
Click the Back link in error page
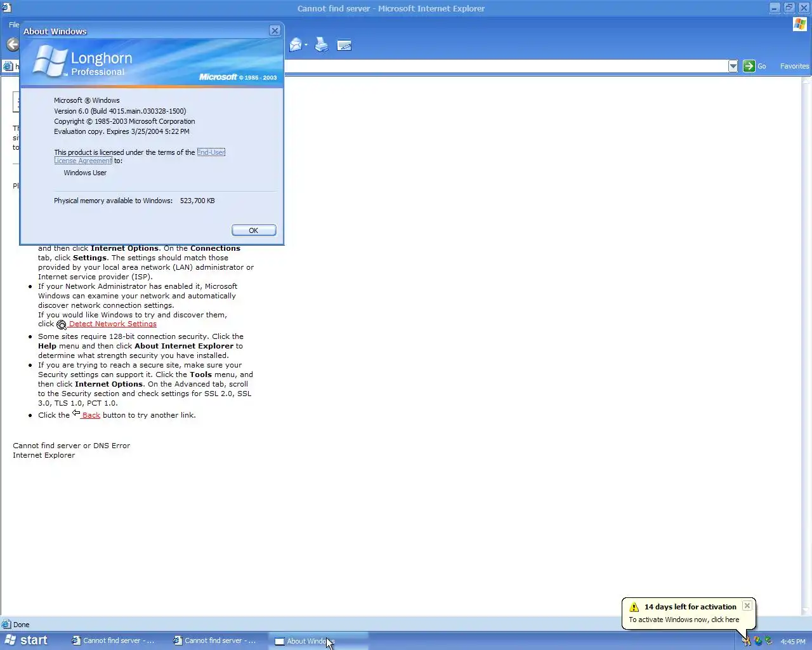pyautogui.click(x=91, y=415)
